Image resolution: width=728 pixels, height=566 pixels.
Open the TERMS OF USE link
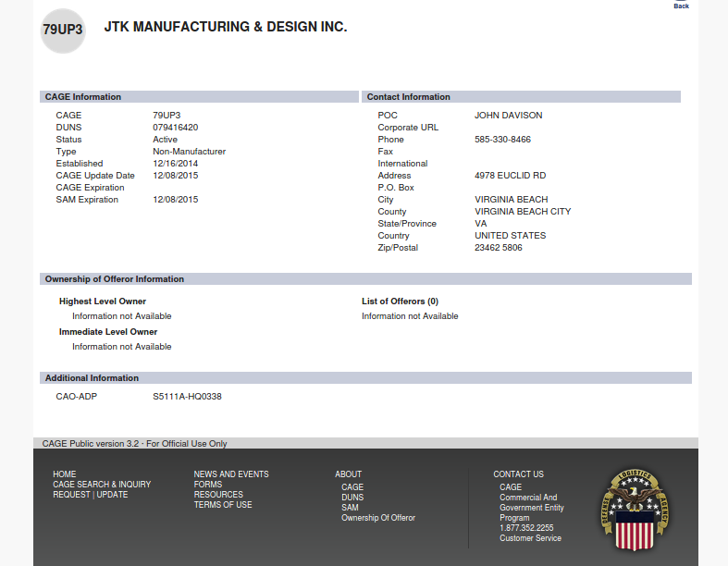tap(223, 505)
